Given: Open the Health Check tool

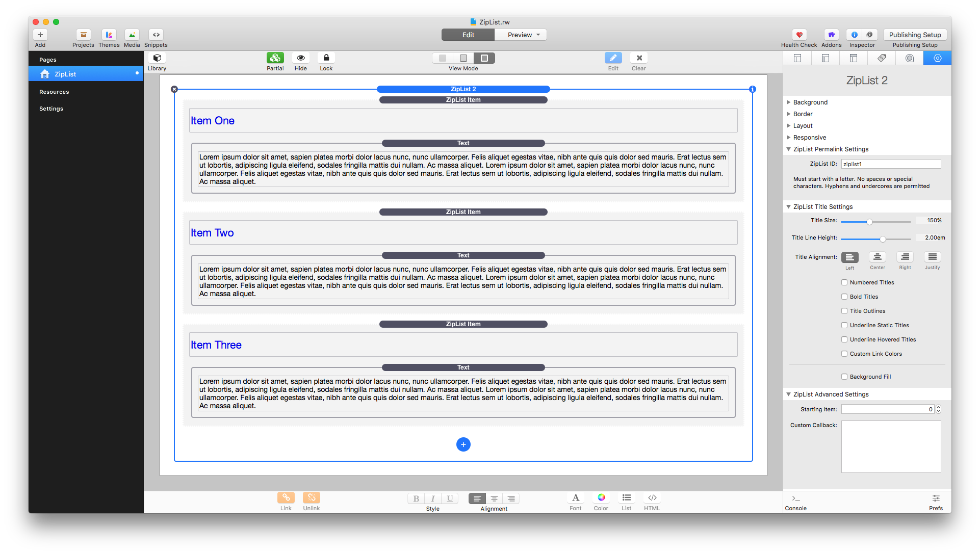Looking at the screenshot, I should coord(799,35).
